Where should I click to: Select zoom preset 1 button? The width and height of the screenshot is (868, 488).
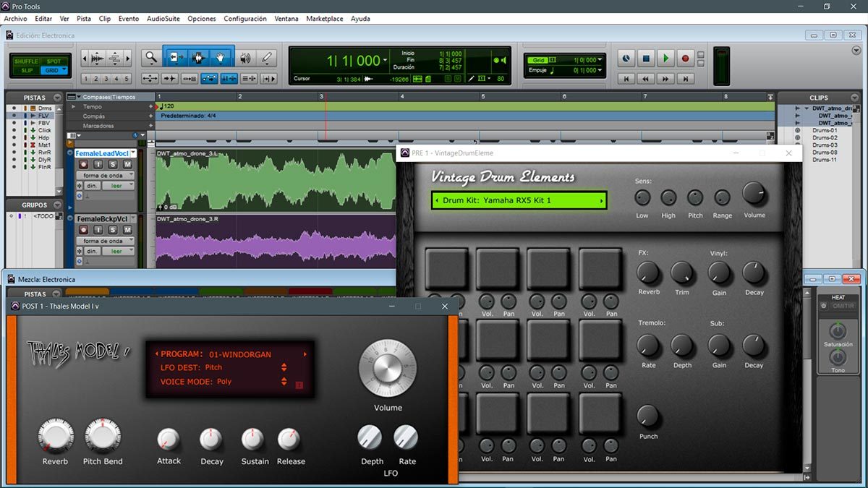(x=86, y=79)
